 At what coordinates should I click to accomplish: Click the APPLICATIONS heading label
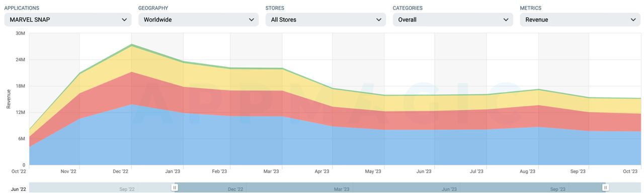click(x=22, y=8)
